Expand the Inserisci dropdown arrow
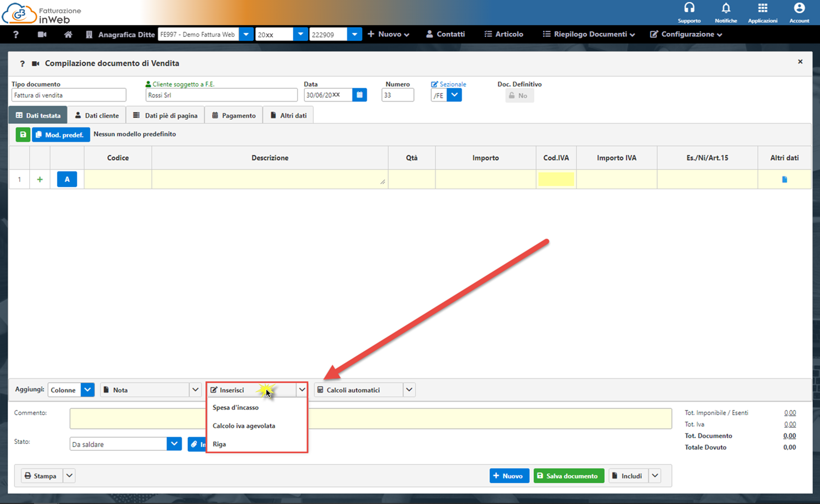 (x=302, y=390)
